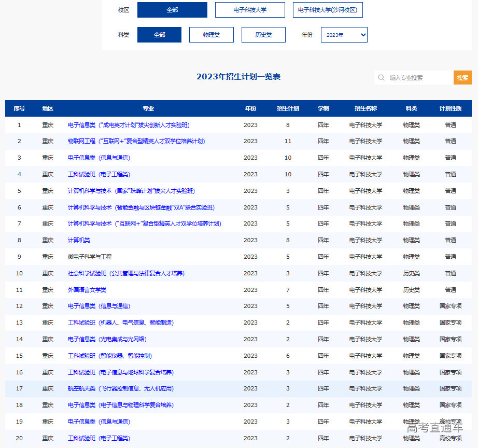Click the 专业 column header
478x448 pixels.
tap(148, 108)
